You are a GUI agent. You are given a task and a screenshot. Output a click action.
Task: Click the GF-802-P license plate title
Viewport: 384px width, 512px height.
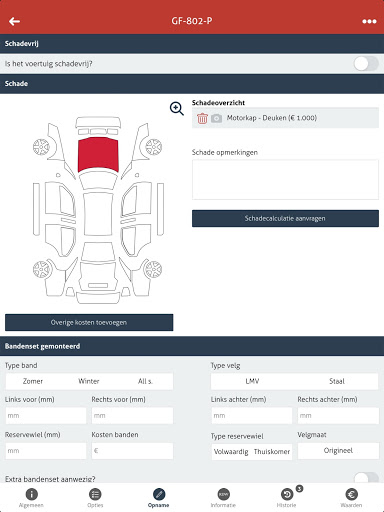click(192, 21)
